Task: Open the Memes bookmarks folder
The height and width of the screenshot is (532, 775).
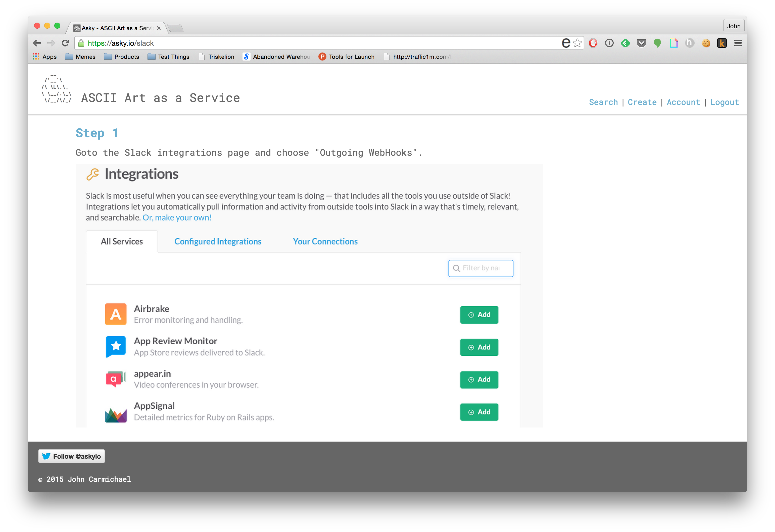Action: pos(80,57)
